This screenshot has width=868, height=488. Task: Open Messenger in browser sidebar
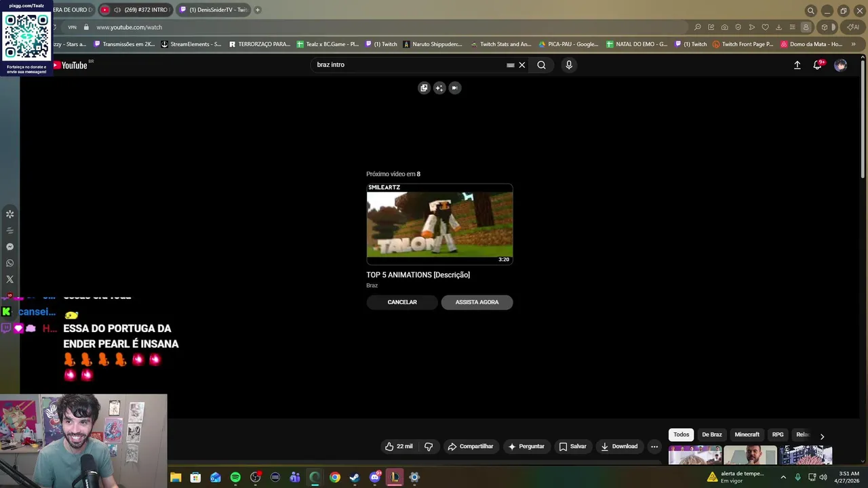(10, 247)
